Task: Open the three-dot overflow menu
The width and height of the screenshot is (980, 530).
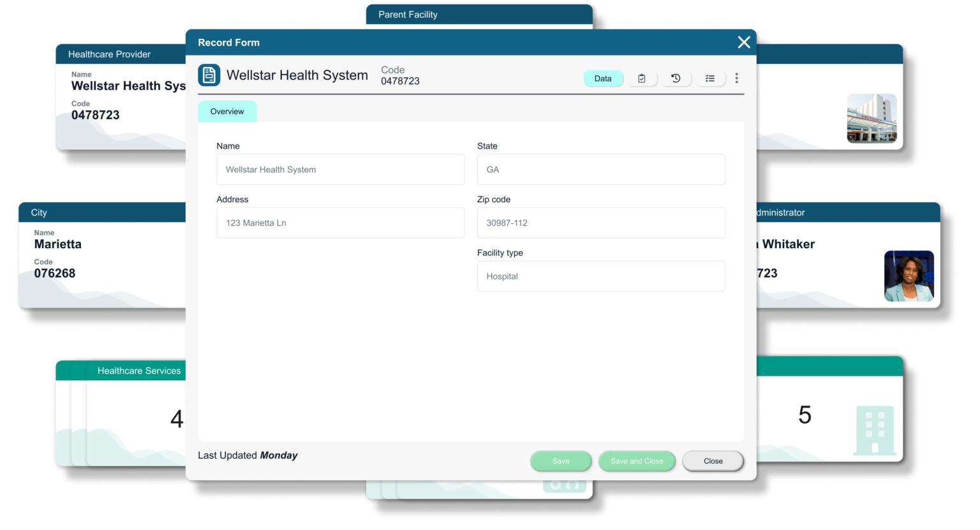Action: pos(736,78)
